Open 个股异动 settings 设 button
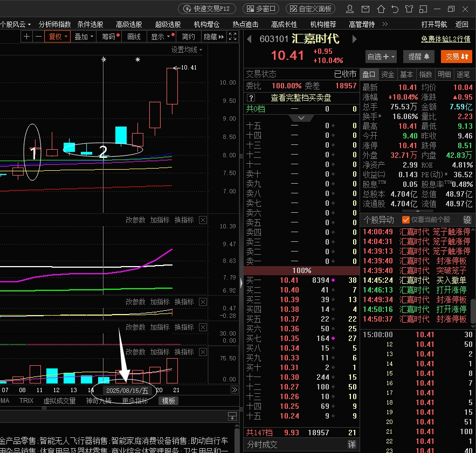 tap(467, 220)
